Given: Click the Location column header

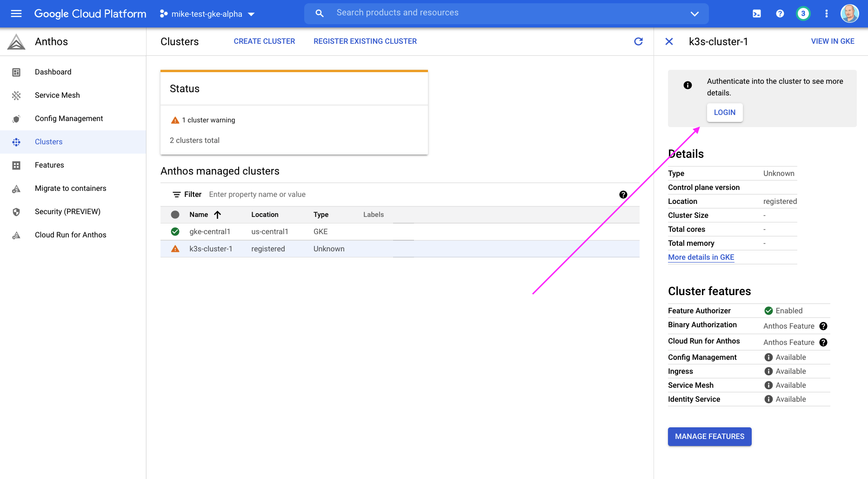Looking at the screenshot, I should [265, 215].
